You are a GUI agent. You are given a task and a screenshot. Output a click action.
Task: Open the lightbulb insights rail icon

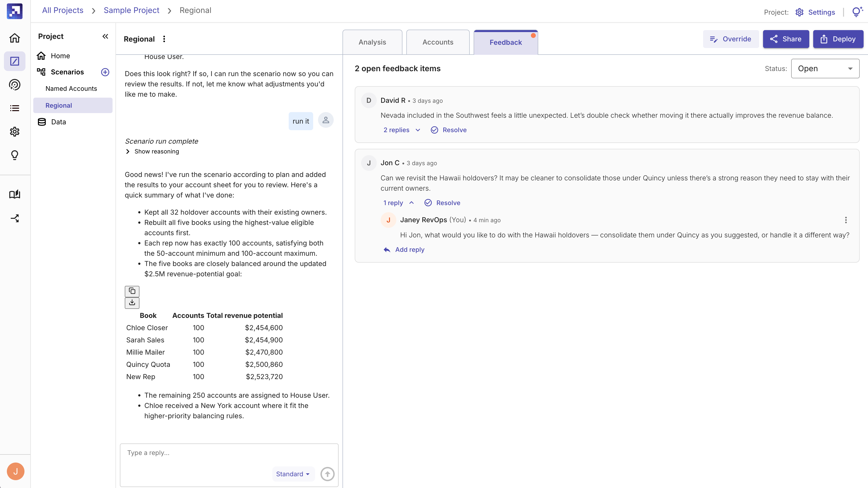tap(14, 155)
